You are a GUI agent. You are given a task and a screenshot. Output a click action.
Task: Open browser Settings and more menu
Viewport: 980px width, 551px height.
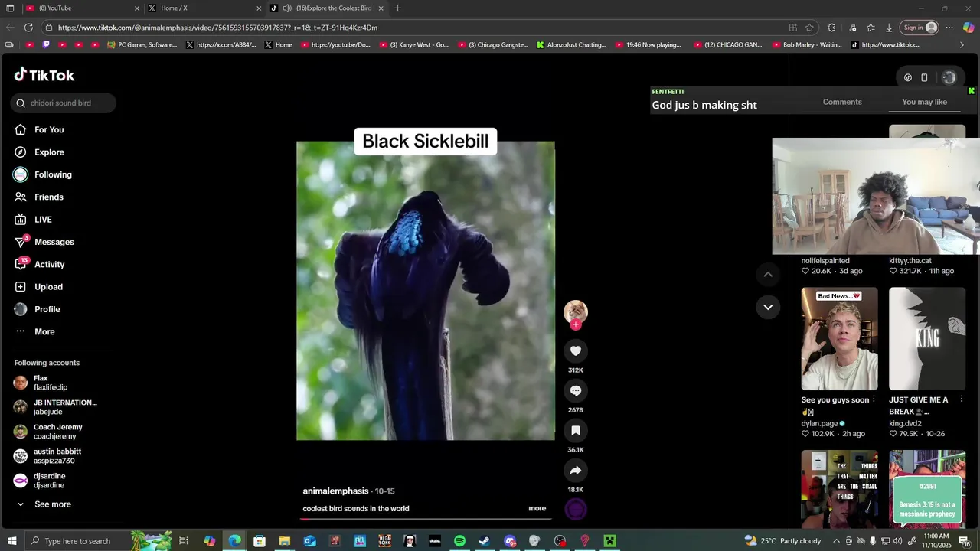click(949, 28)
